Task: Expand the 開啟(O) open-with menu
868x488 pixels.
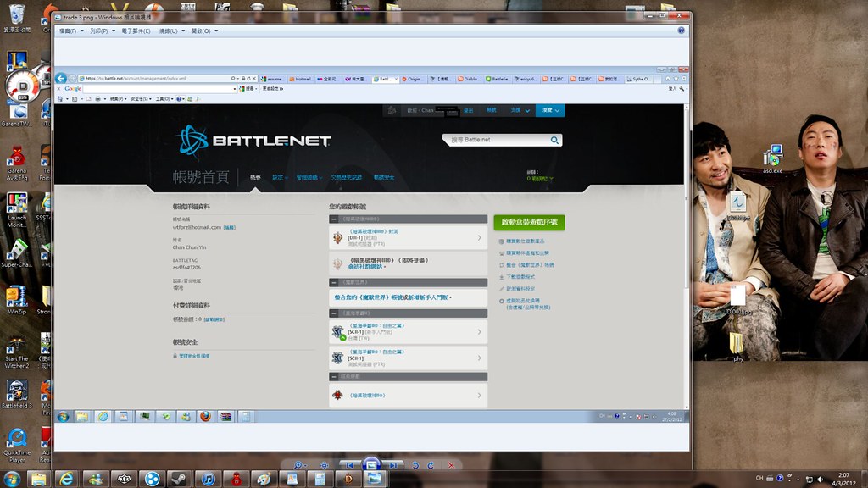Action: 204,31
